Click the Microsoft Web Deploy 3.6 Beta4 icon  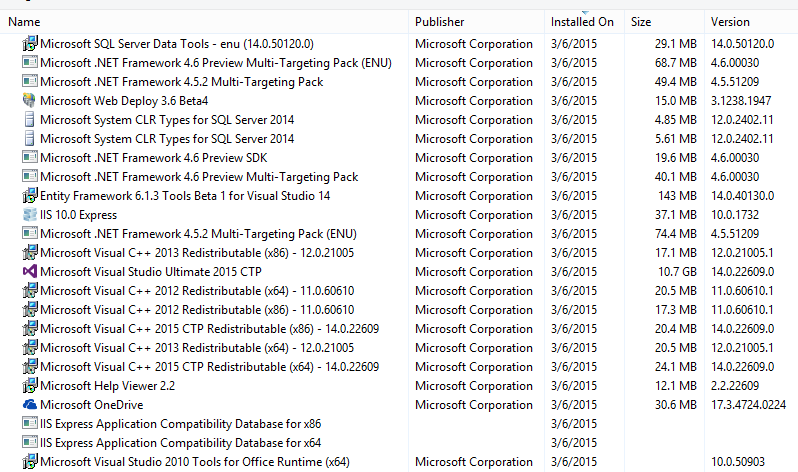30,100
